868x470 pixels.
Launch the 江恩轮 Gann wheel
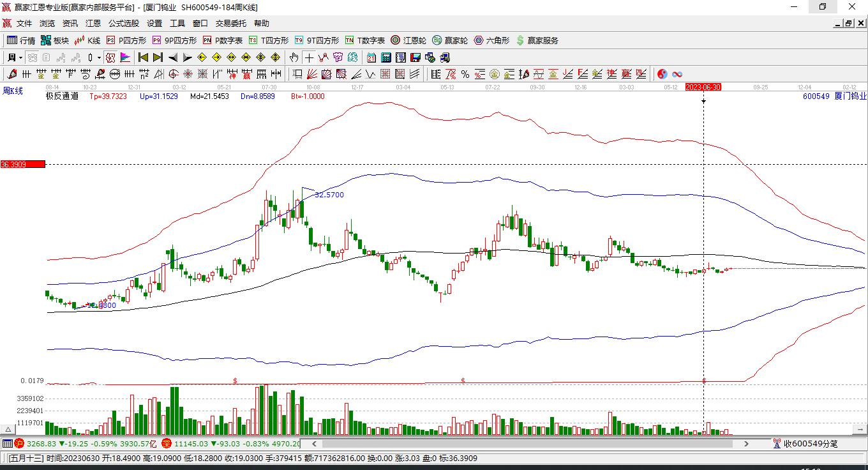[x=408, y=40]
